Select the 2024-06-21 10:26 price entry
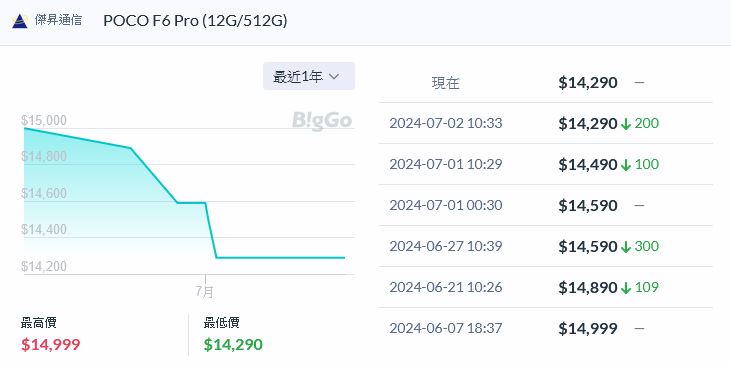The width and height of the screenshot is (731, 367). coord(545,287)
